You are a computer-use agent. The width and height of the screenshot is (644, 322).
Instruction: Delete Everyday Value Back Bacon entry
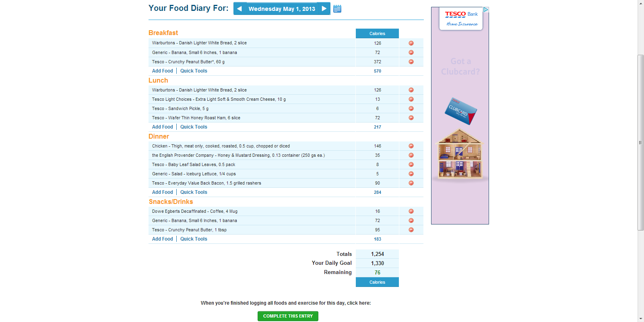click(x=411, y=183)
